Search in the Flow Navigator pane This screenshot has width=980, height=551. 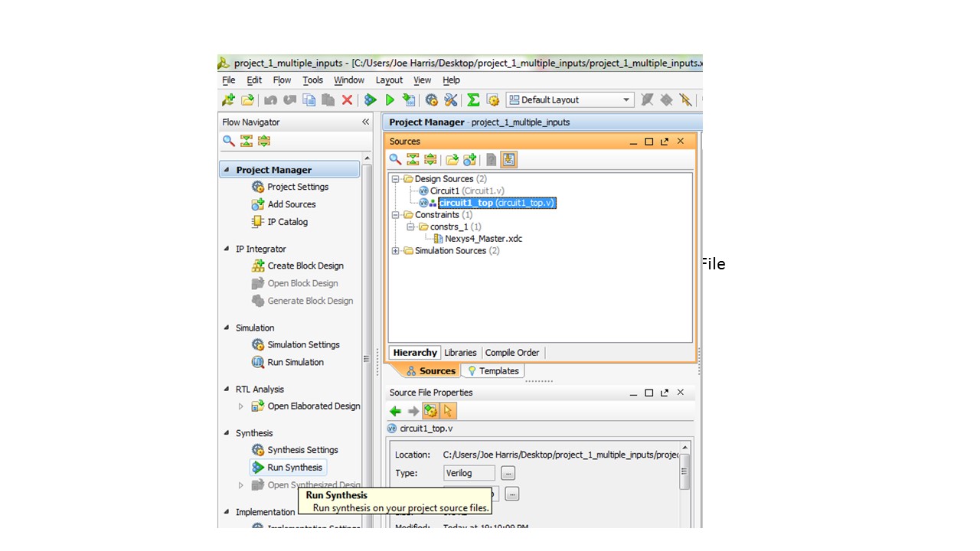pos(228,141)
